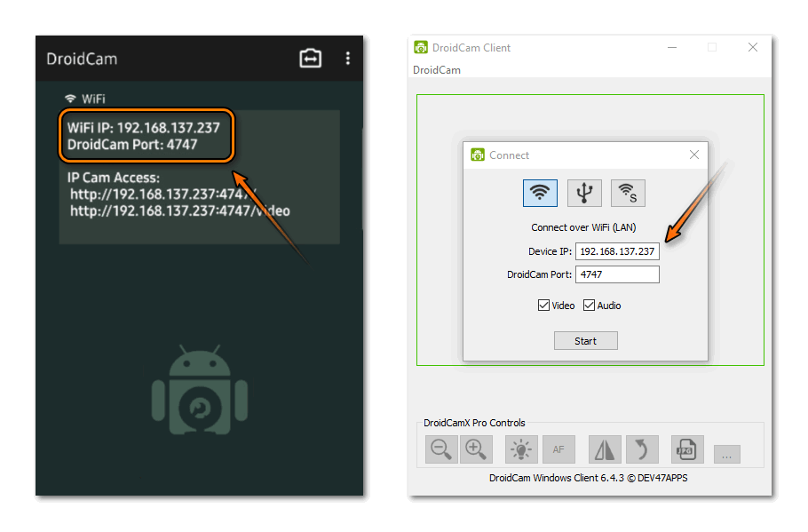Click the WiFi IP: 192.168.137.237 text
808x532 pixels.
(143, 128)
